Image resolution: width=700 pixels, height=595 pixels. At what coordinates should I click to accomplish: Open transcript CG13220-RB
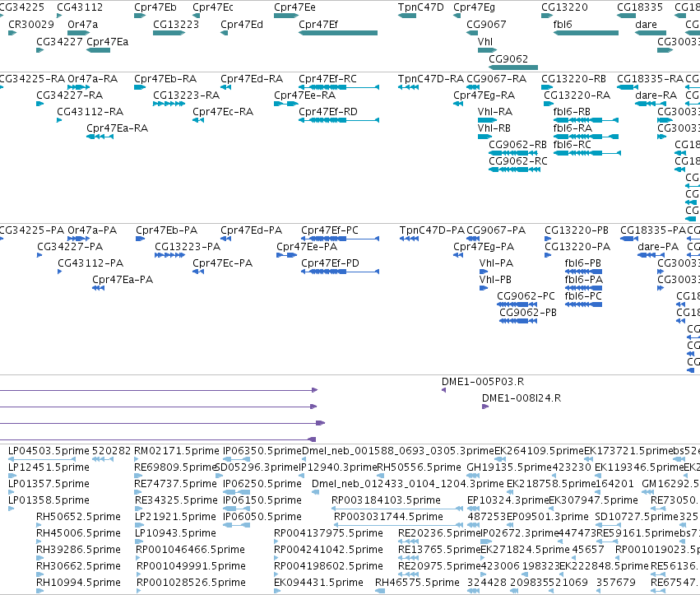[573, 79]
